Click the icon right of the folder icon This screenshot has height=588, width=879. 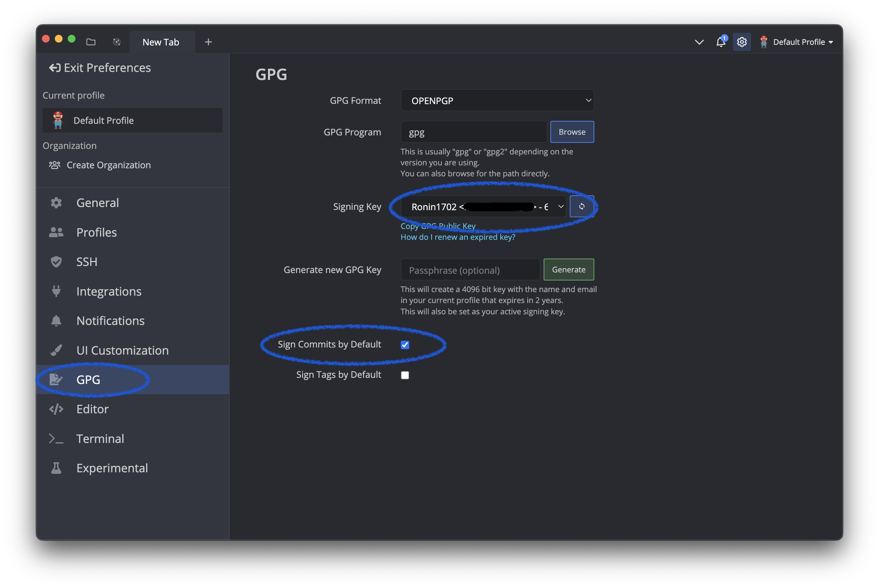[x=117, y=42]
